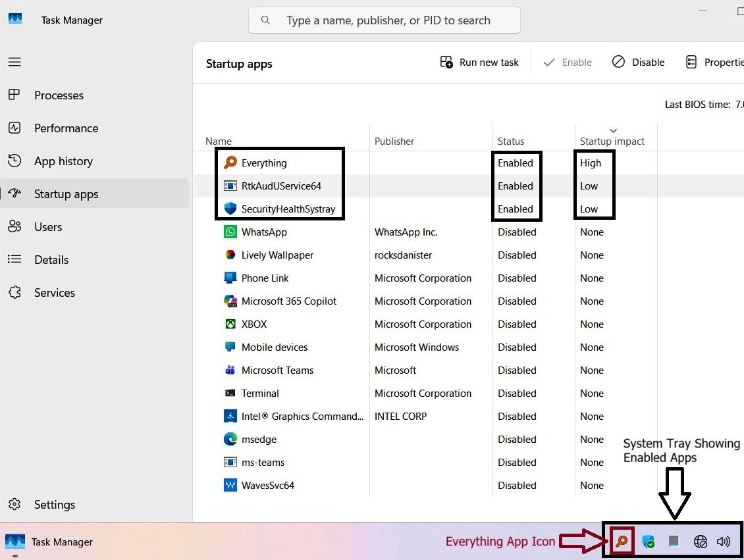
Task: Click the Mobile devices icon
Action: (230, 347)
